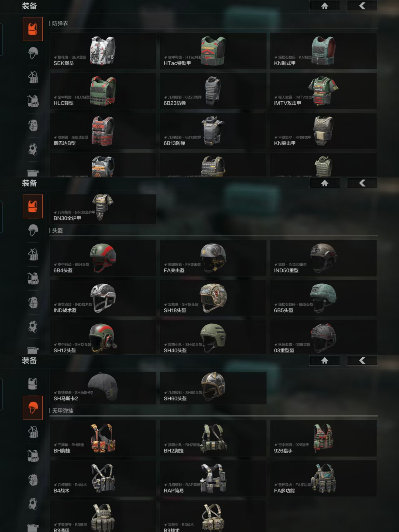Select the RAP简易 rig entry
The width and height of the screenshot is (399, 532).
tap(213, 478)
